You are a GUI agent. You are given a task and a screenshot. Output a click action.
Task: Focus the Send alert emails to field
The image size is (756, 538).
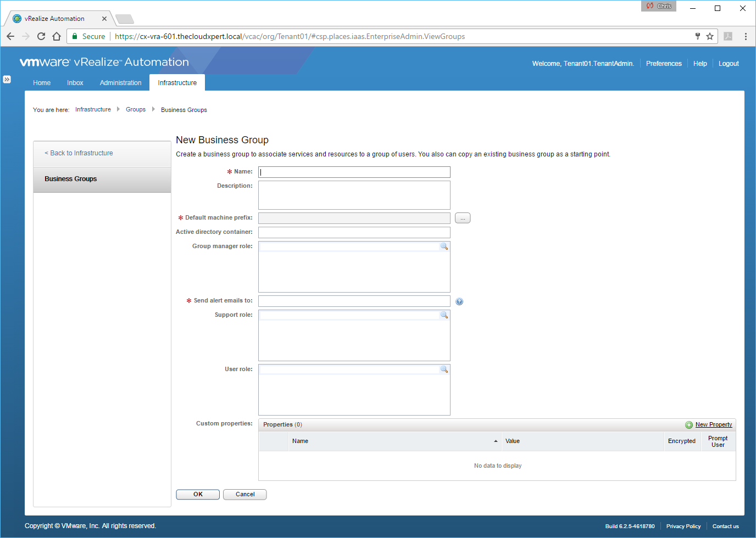coord(354,301)
